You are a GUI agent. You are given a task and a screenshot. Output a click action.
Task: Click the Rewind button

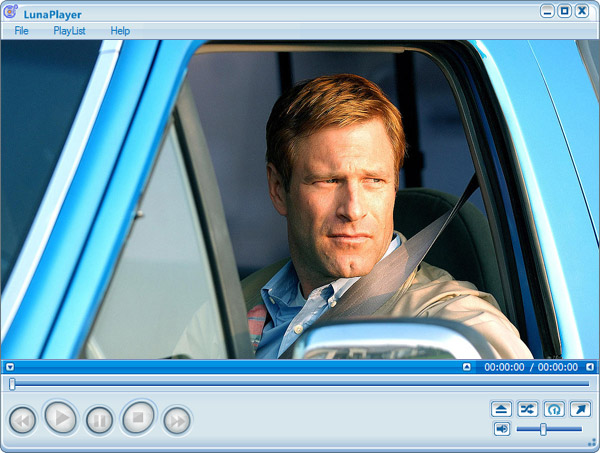click(x=22, y=420)
